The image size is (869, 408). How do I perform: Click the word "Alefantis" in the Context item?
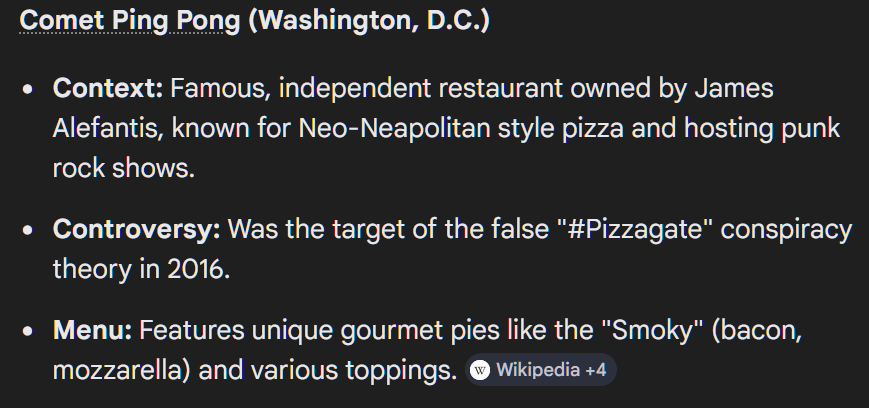108,129
